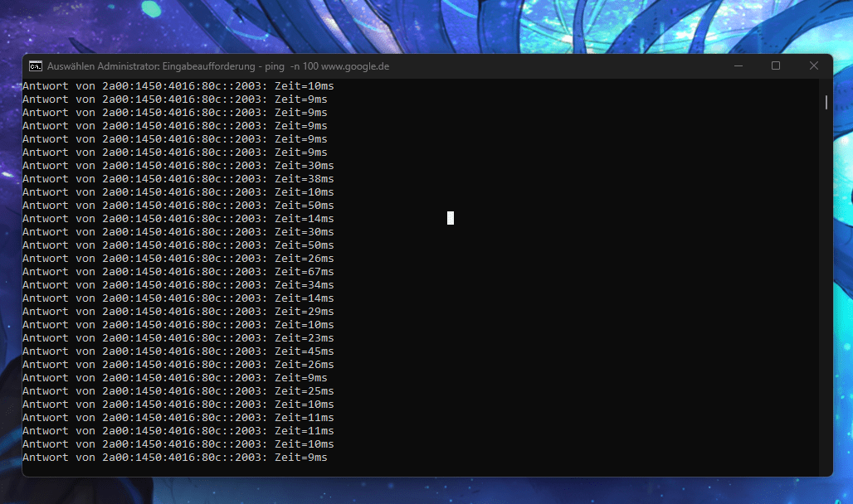Close the Eingabeaufforderung window
The image size is (853, 504).
click(x=814, y=65)
